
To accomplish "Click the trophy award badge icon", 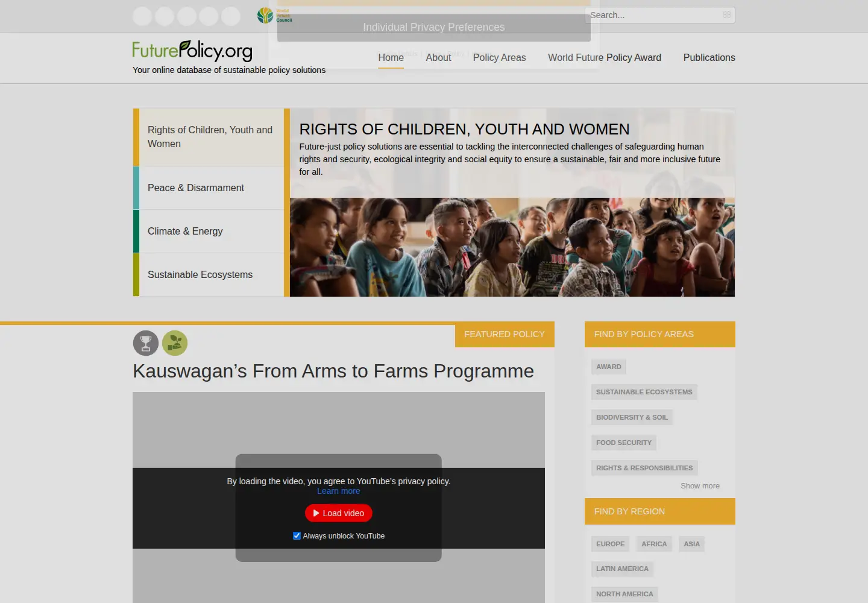I will pyautogui.click(x=146, y=343).
